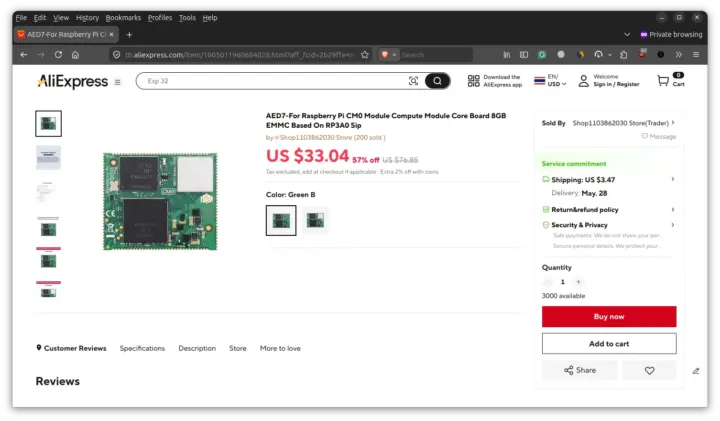The image size is (720, 421).
Task: Open the Edit menu
Action: [40, 17]
